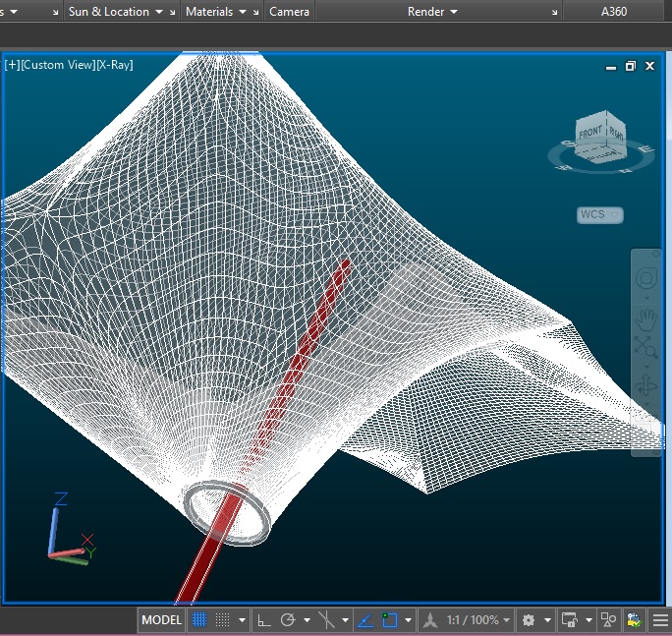The height and width of the screenshot is (636, 672).
Task: Open status bar customization menu
Action: click(x=660, y=620)
